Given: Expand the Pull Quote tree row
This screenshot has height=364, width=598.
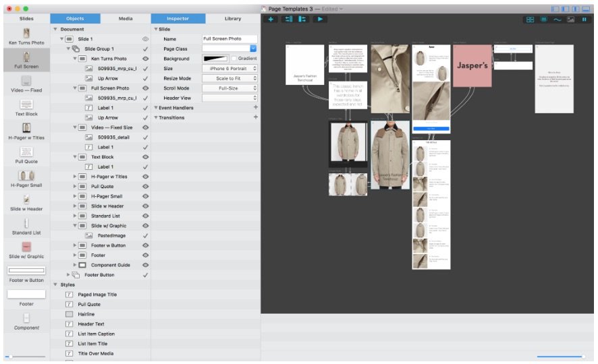Looking at the screenshot, I should 75,187.
